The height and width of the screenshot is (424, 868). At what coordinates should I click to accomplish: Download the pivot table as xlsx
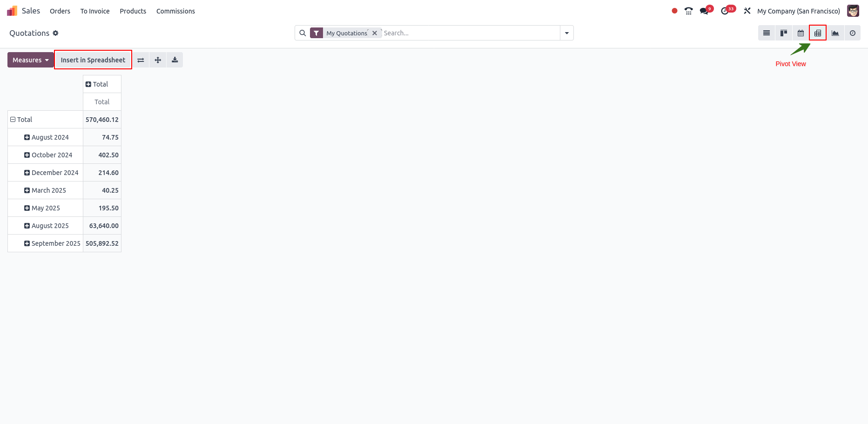click(175, 60)
